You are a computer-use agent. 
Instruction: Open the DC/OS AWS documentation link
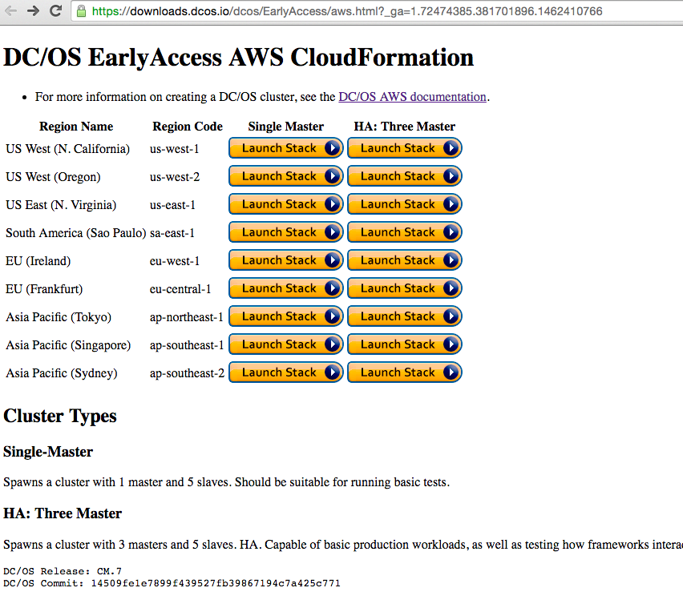click(412, 97)
